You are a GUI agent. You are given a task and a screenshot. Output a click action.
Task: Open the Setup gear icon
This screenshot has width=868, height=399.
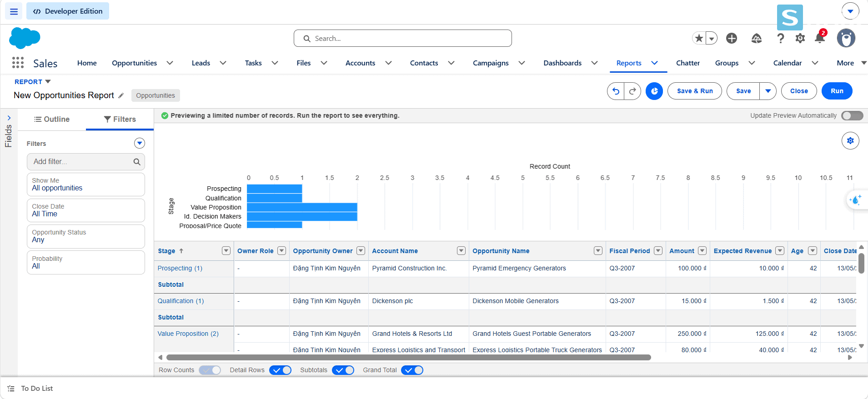(x=800, y=38)
